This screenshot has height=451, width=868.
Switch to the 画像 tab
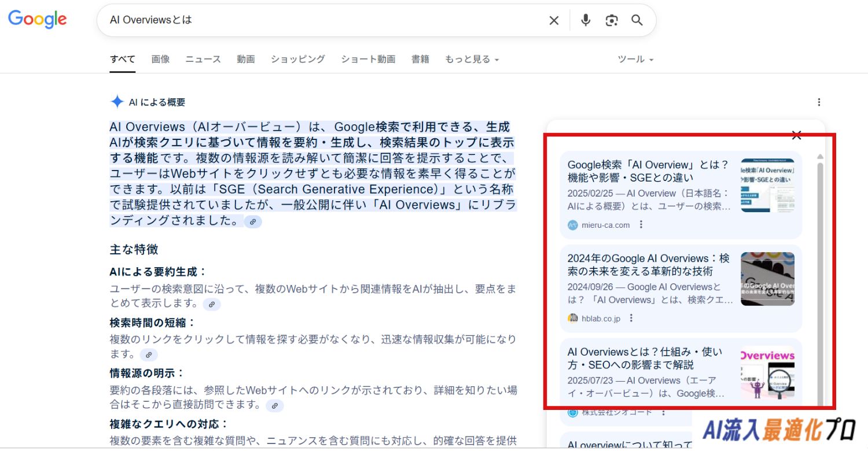click(160, 59)
